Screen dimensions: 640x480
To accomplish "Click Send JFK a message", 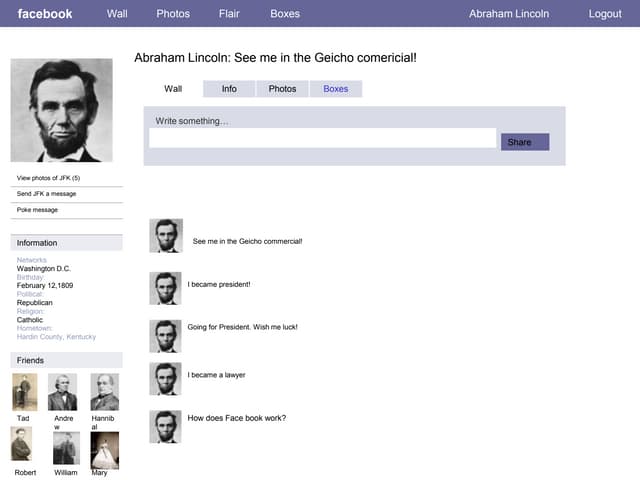I will [46, 194].
